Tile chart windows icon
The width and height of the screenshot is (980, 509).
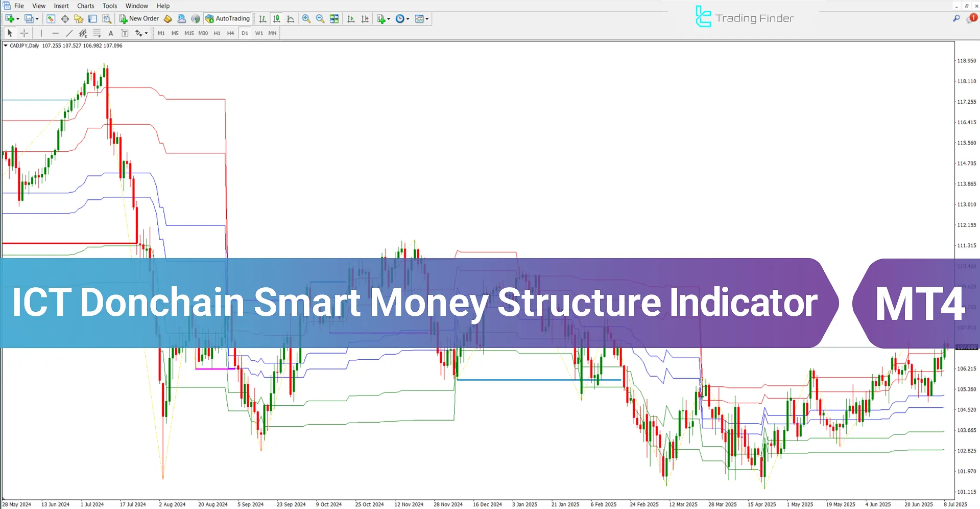click(x=334, y=19)
